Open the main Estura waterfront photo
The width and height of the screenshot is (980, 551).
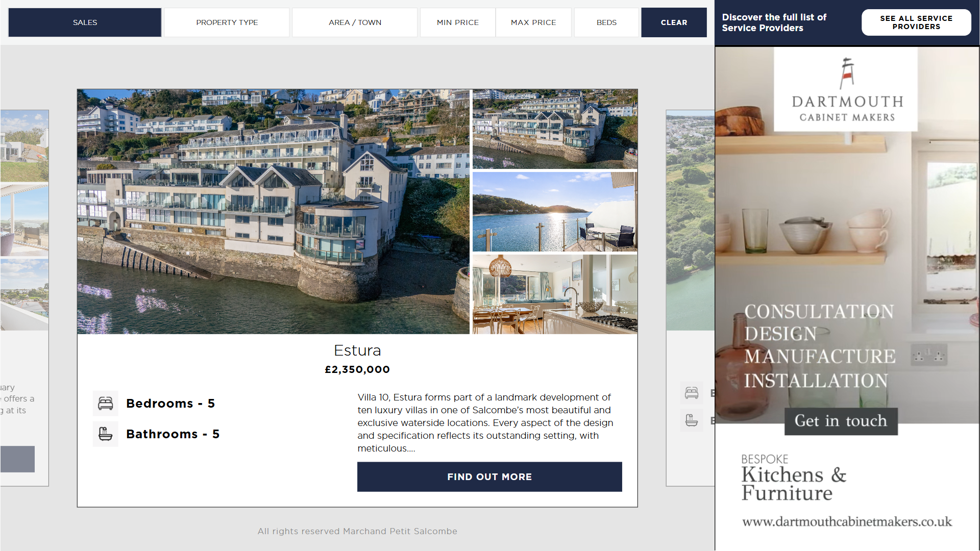pyautogui.click(x=273, y=212)
